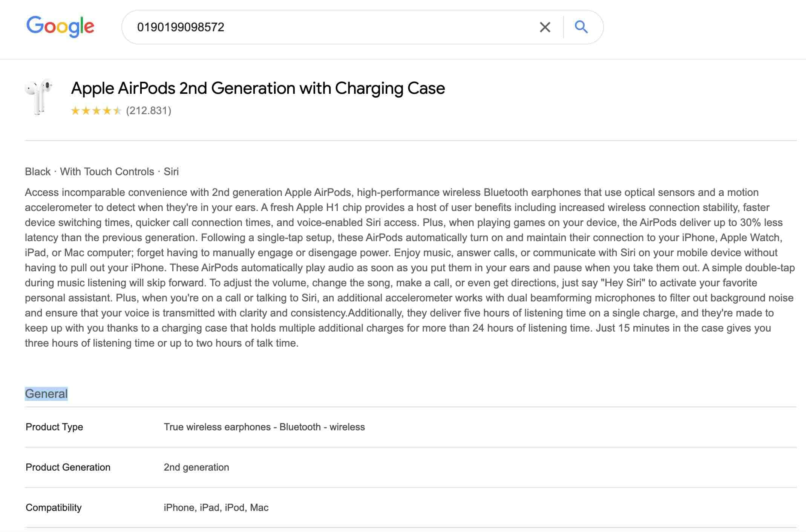The image size is (806, 532).
Task: Click the Compatibility row label
Action: (54, 508)
